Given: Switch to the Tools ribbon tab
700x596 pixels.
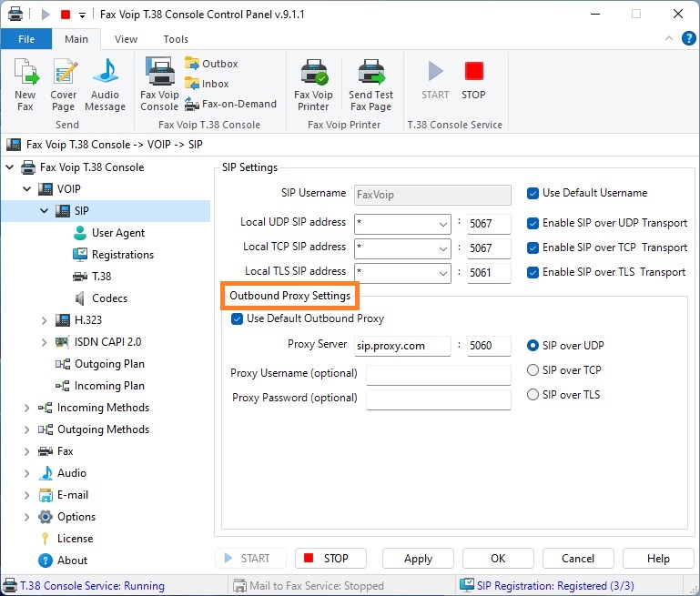Looking at the screenshot, I should coord(176,39).
